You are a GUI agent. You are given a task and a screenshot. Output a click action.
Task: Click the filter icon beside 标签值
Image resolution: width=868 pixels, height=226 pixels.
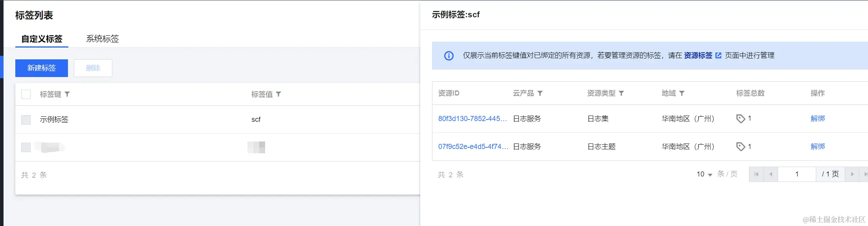click(x=278, y=94)
